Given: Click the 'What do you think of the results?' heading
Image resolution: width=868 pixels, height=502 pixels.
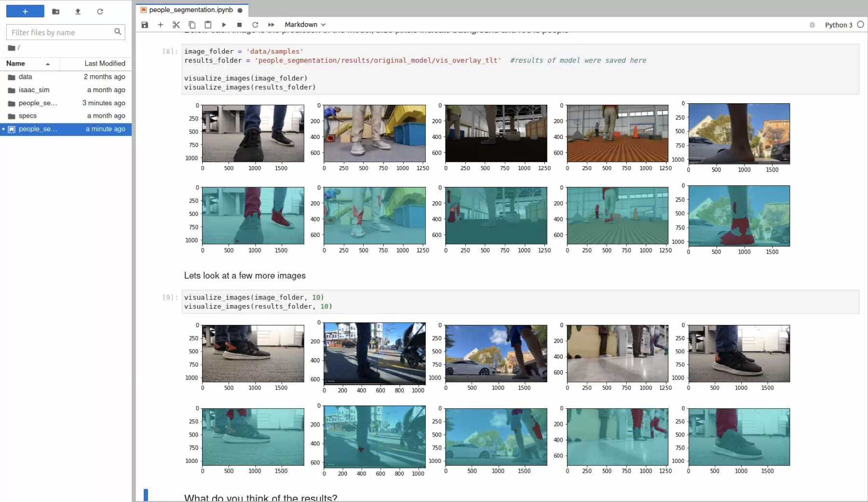Looking at the screenshot, I should (260, 498).
